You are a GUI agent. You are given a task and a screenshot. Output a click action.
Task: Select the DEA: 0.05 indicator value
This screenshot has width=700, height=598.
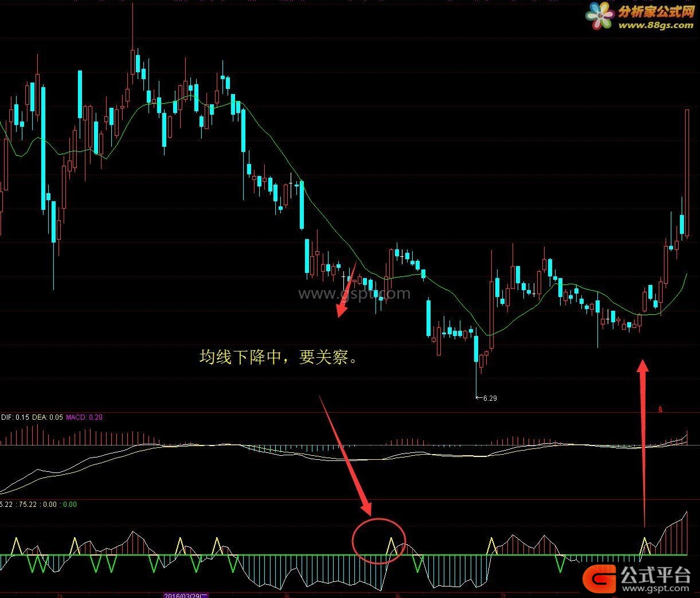(x=48, y=417)
